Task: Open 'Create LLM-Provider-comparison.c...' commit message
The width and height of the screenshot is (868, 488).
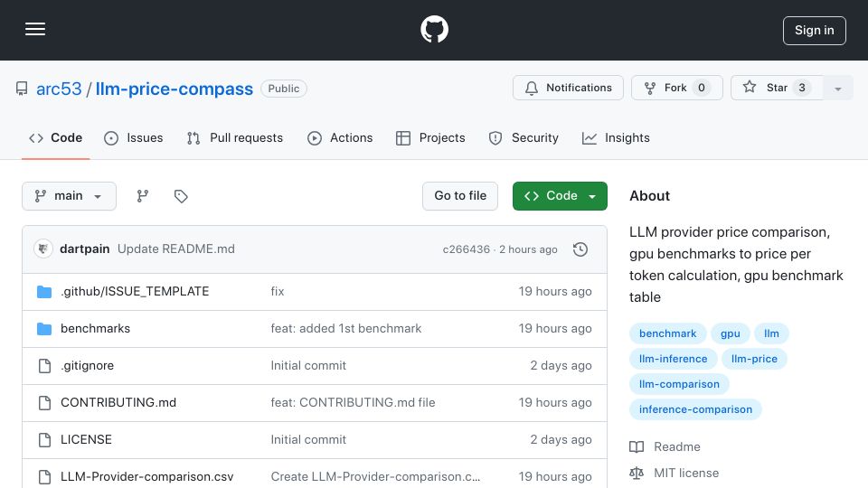Action: click(x=375, y=477)
